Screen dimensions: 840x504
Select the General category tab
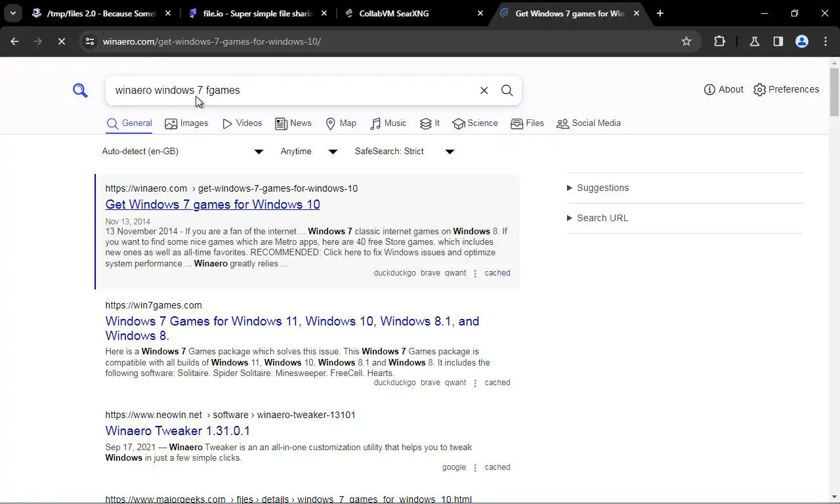[x=129, y=123]
